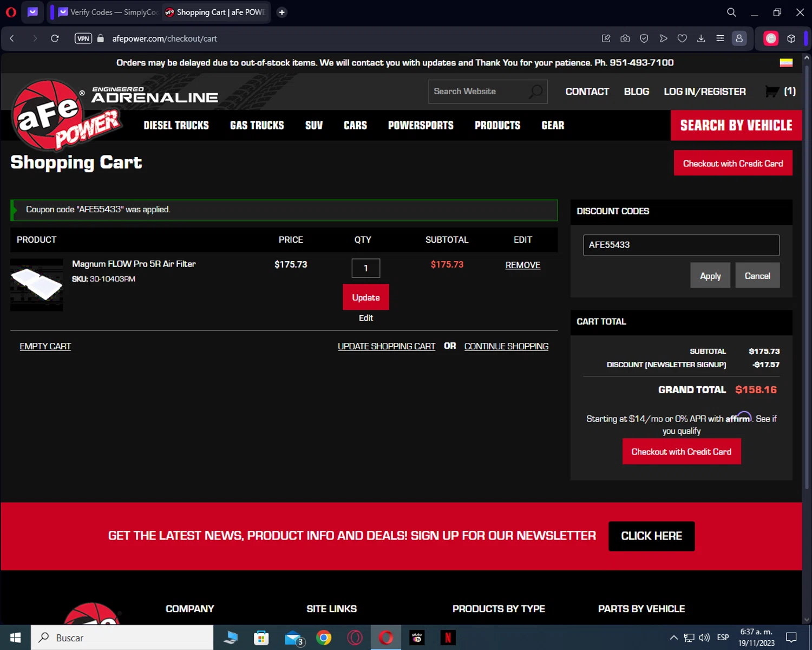Select the Shopping Cart | aFe POWER tab

(x=215, y=12)
